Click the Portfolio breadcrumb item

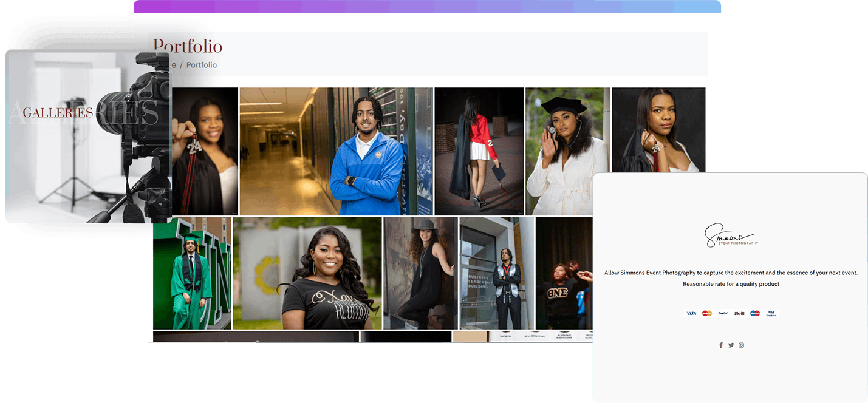point(202,65)
